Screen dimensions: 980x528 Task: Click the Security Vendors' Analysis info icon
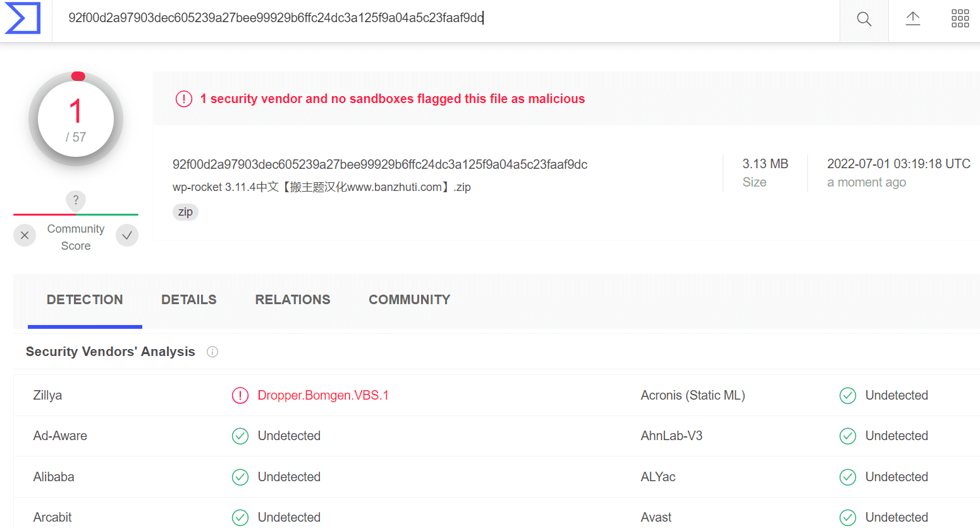coord(212,352)
